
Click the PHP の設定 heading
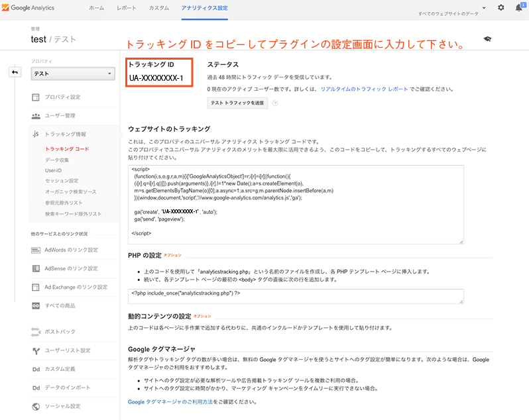pyautogui.click(x=145, y=256)
